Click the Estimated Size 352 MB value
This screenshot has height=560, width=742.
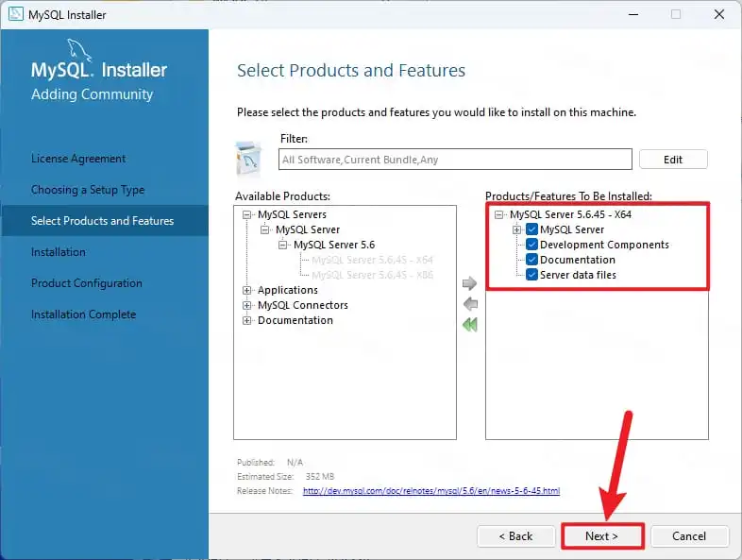(x=320, y=477)
